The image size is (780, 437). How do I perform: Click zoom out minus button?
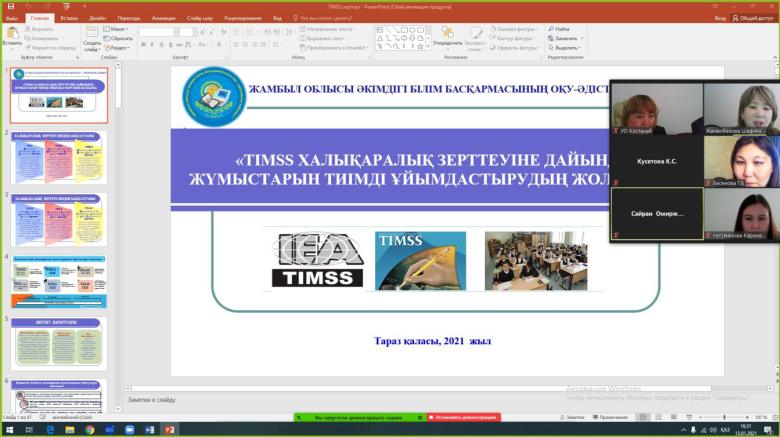[700, 417]
